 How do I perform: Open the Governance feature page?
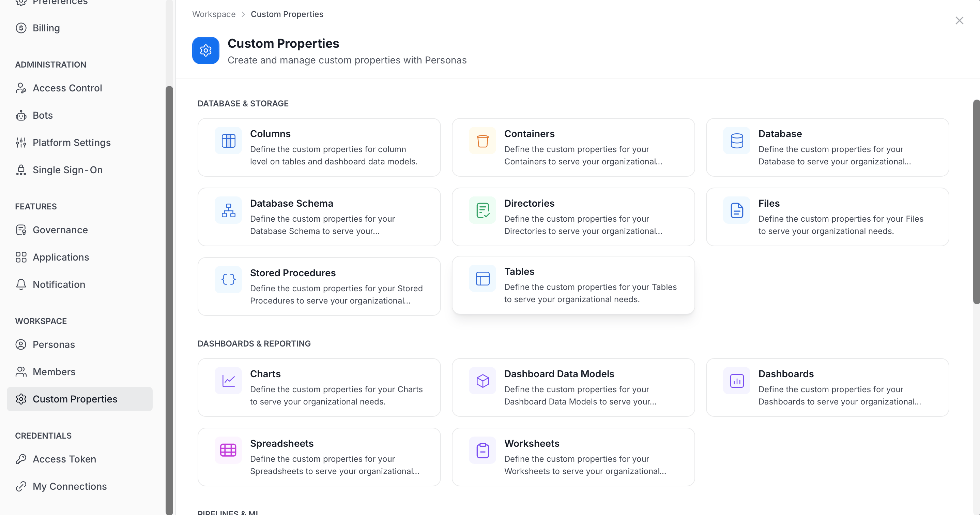(80, 230)
